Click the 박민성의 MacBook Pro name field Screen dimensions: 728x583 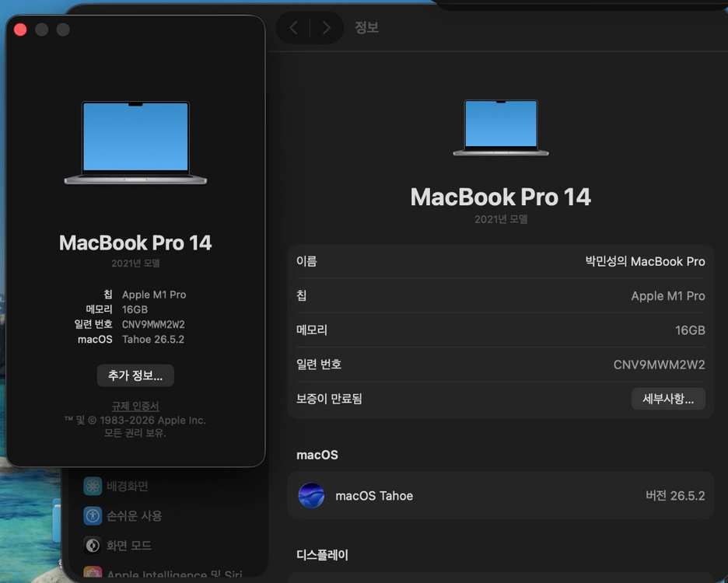(645, 261)
